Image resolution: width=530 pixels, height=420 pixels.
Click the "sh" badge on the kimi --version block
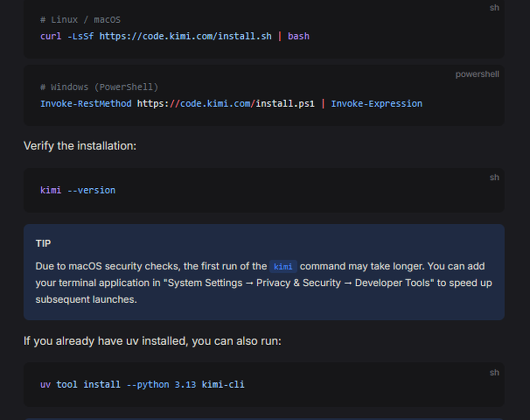(x=494, y=177)
